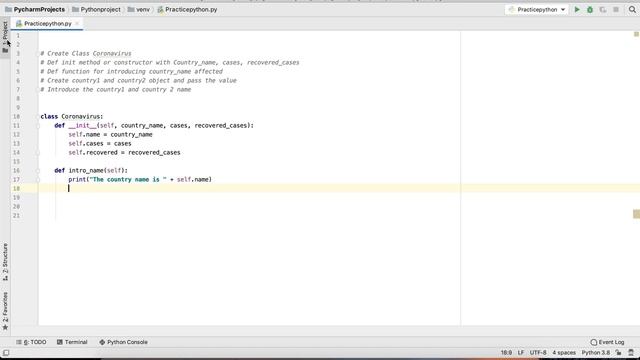Toggle tool window bars icon bottom-left corner
This screenshot has width=640, height=360.
click(x=6, y=353)
